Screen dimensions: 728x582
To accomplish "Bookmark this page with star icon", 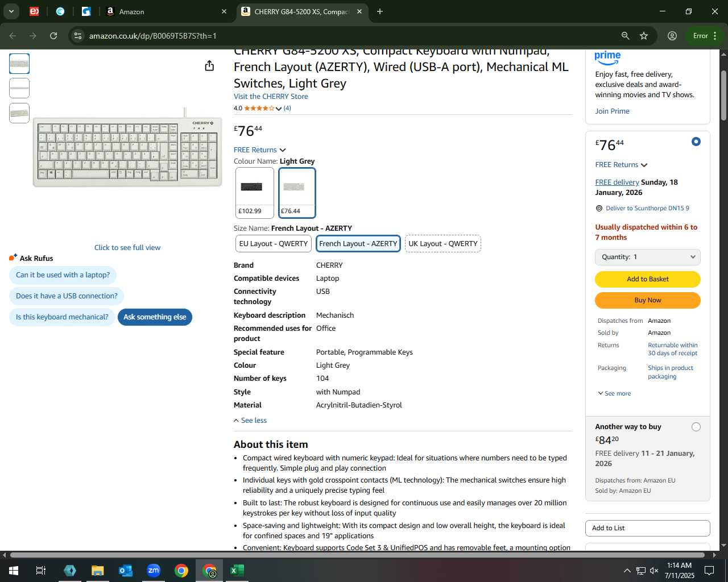I will [x=644, y=36].
